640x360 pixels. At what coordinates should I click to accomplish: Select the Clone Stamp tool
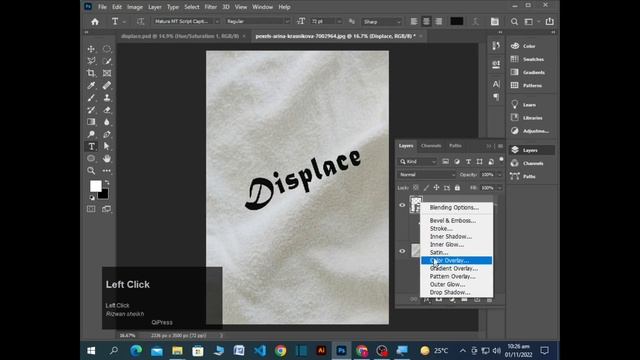pyautogui.click(x=107, y=98)
